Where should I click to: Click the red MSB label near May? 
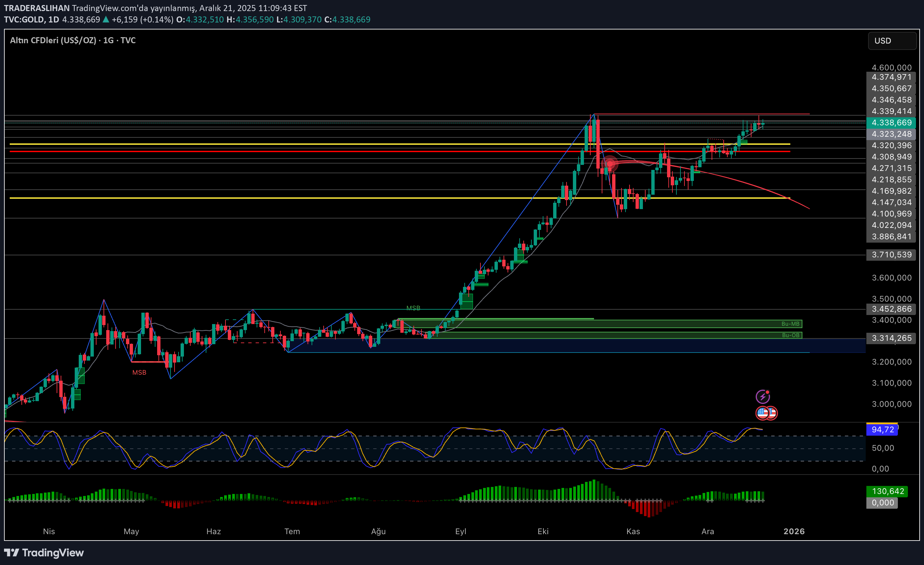139,373
